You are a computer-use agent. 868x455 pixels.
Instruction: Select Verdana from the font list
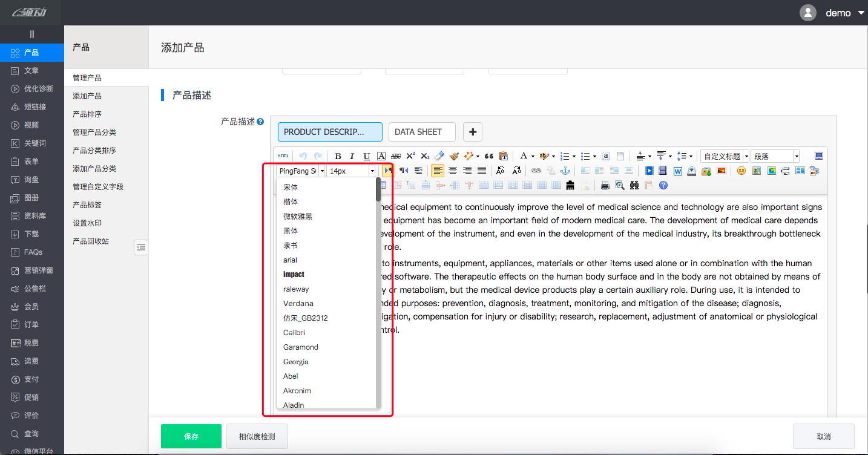[x=298, y=304]
